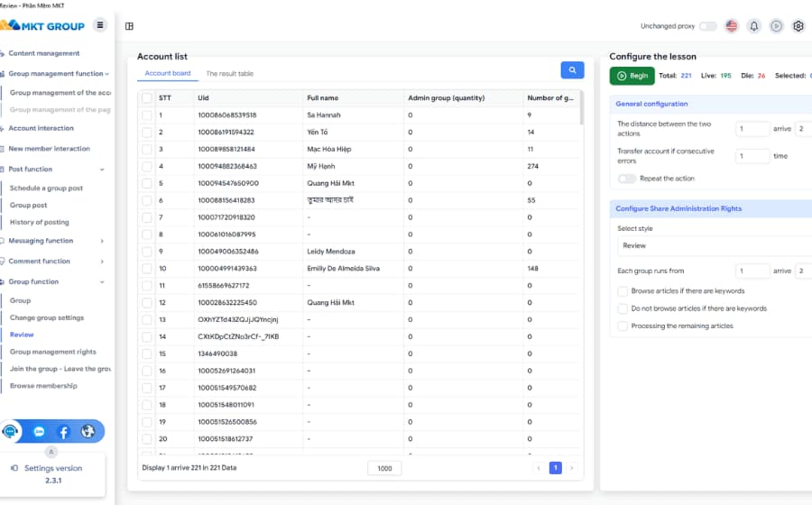Click Each group runs from first input
The width and height of the screenshot is (812, 505).
[752, 271]
